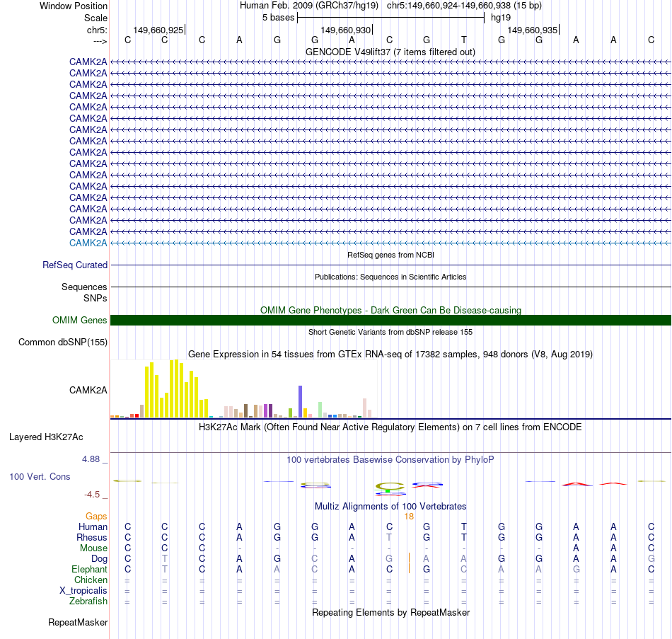Click the Rhesus alignment row label
Viewport: 672px width, 639px height.
click(x=92, y=537)
